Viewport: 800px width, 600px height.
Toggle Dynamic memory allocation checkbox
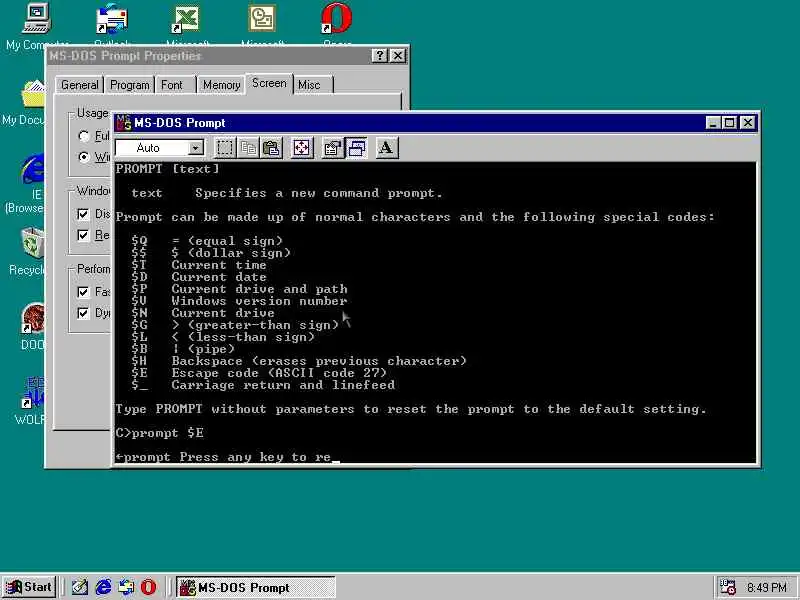pos(83,313)
